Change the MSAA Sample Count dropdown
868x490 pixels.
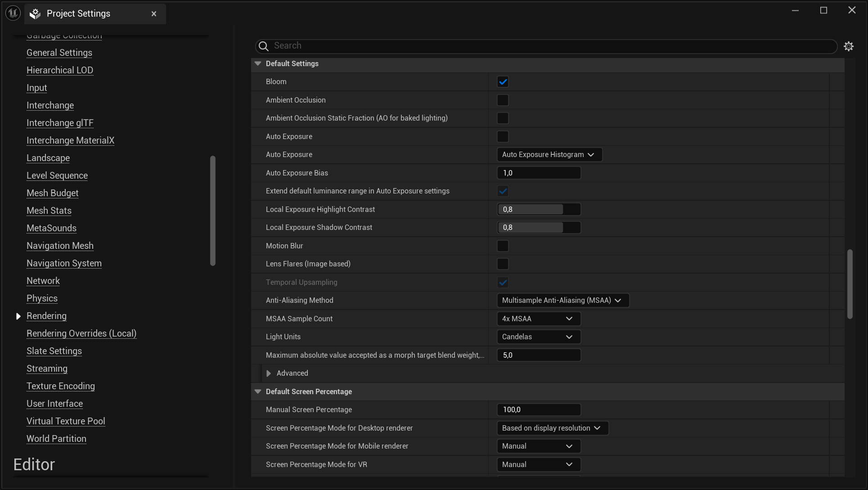click(538, 319)
